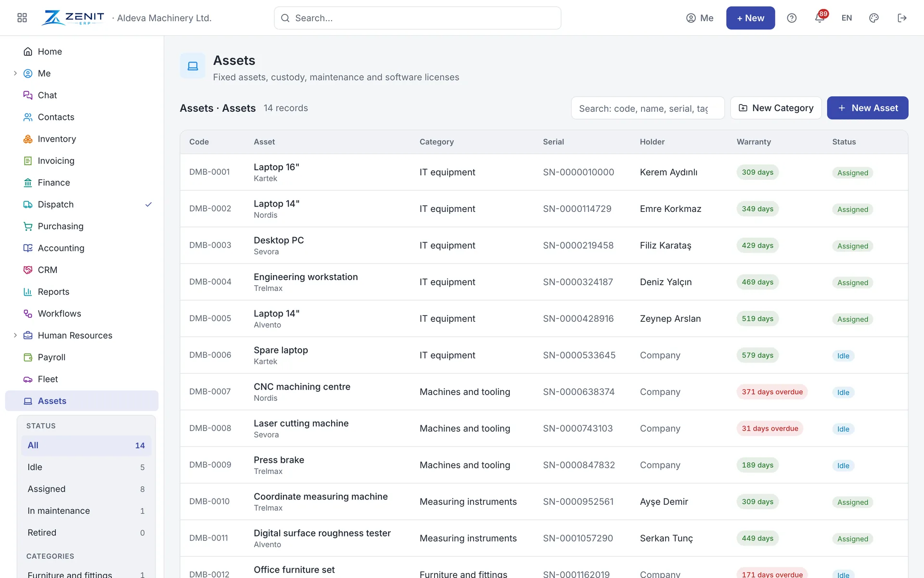The image size is (924, 578).
Task: Click the Zenit ERP logo
Action: point(73,18)
